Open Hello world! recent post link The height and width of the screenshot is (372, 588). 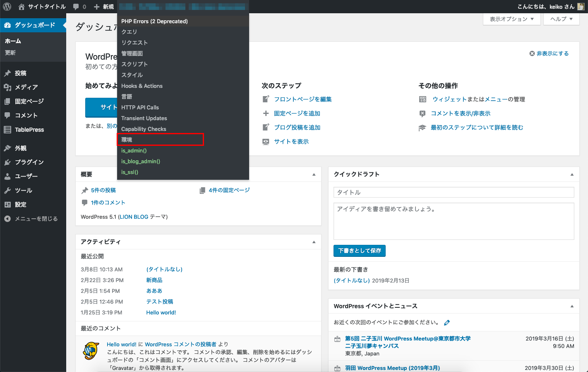click(x=161, y=312)
